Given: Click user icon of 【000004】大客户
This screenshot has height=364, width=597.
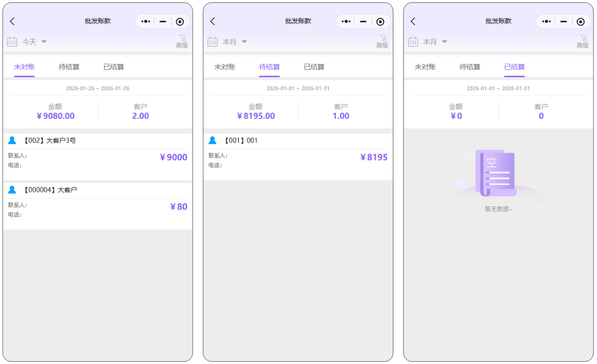Looking at the screenshot, I should point(12,190).
